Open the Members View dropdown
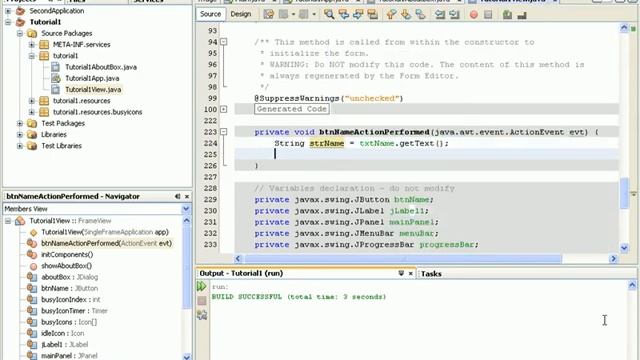 point(186,209)
